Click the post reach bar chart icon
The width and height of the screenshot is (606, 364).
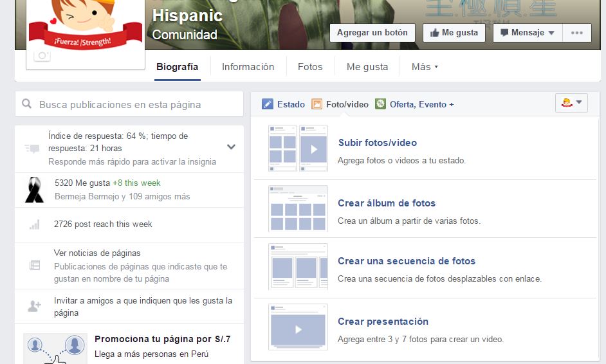coord(34,225)
